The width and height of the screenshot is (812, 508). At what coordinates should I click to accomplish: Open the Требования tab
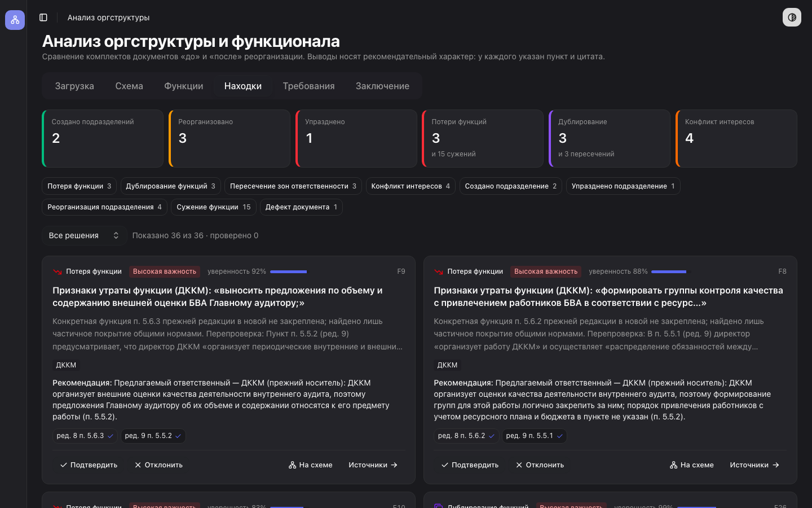pyautogui.click(x=308, y=86)
